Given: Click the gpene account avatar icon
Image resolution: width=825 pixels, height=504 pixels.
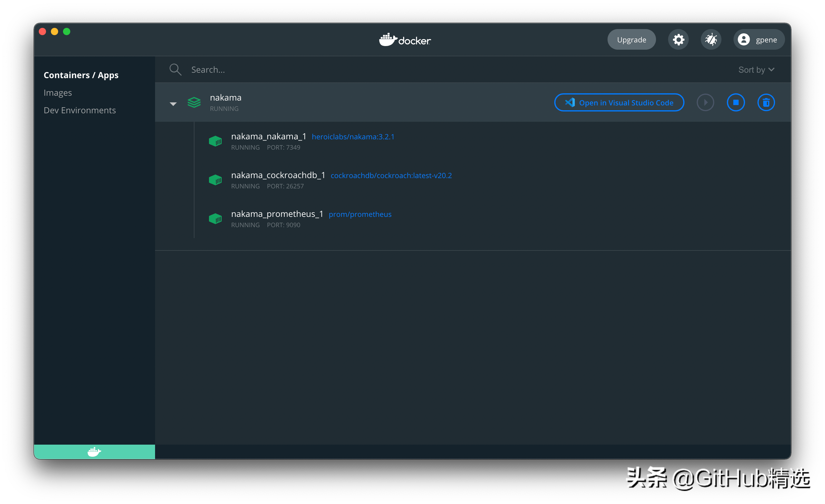Looking at the screenshot, I should pyautogui.click(x=744, y=39).
